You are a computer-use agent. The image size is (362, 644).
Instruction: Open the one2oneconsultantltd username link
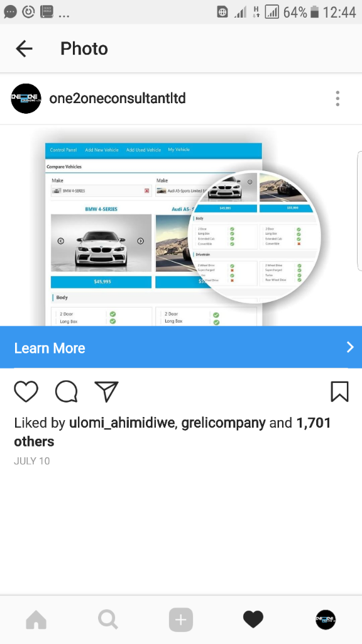coord(118,99)
